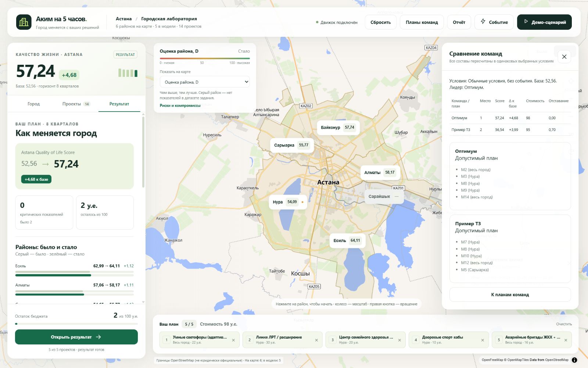
Task: Click the map attribution info icon
Action: coord(574,360)
